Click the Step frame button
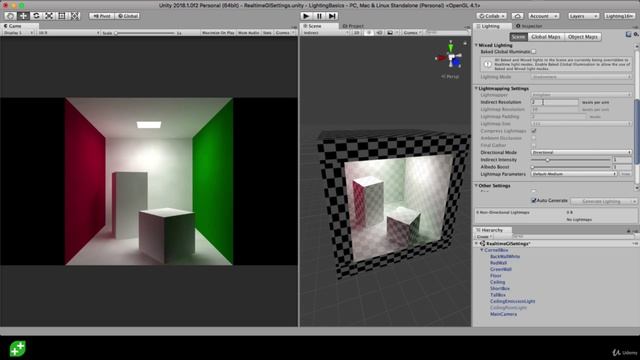Viewport: 640px width, 360px height. click(x=332, y=16)
